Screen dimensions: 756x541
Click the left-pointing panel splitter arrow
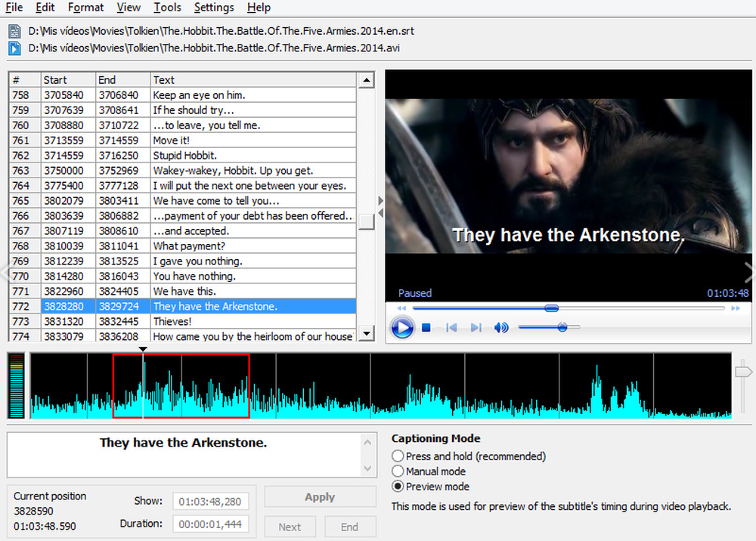coord(381,212)
